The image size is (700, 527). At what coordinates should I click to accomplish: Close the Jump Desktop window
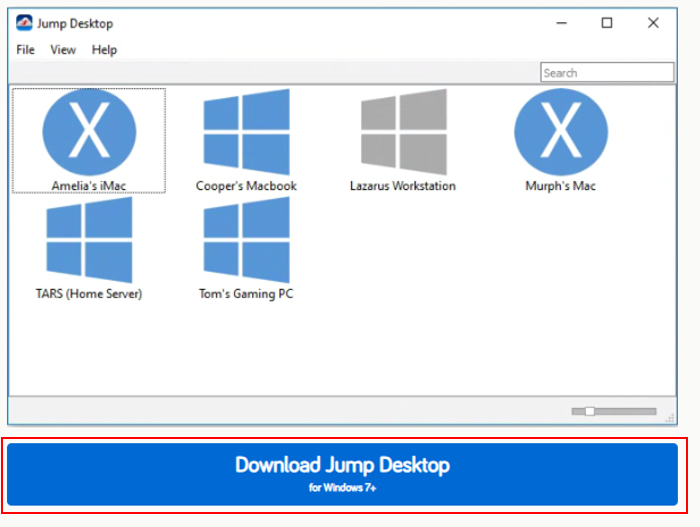click(653, 23)
